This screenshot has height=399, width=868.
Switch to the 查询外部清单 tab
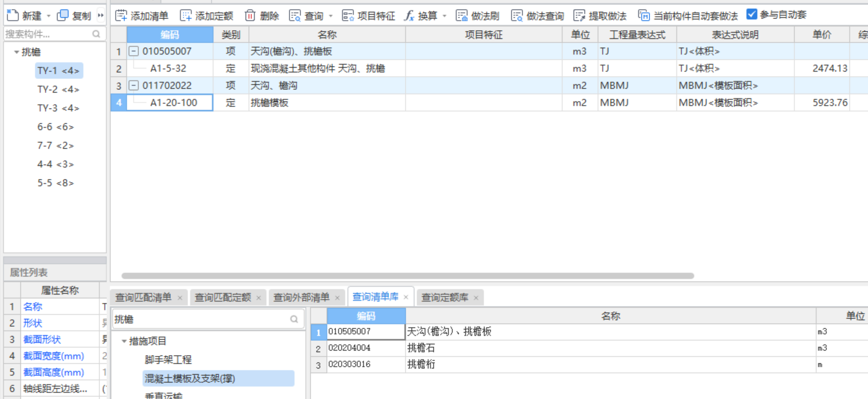[301, 298]
